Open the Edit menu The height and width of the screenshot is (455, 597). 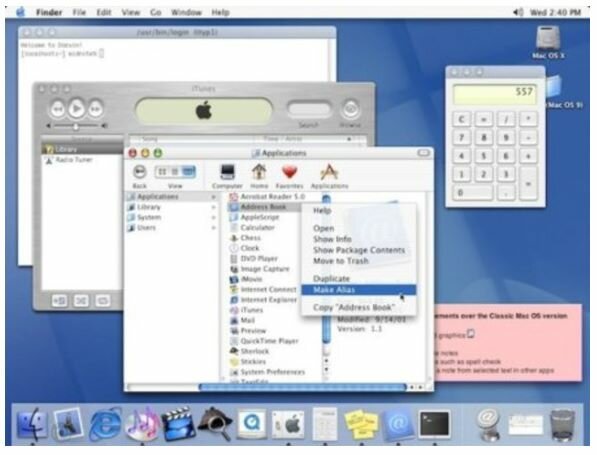104,12
